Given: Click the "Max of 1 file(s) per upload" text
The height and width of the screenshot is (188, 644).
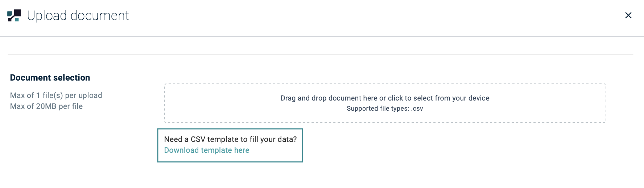Looking at the screenshot, I should point(56,95).
